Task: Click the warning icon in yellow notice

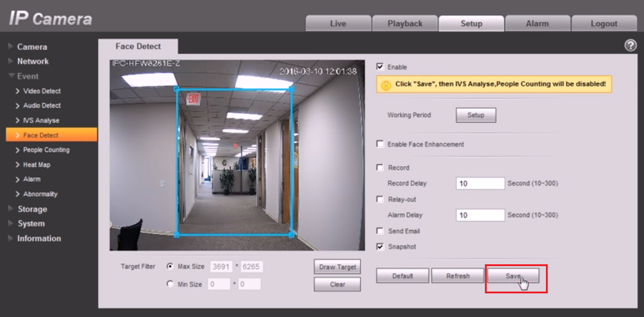Action: 386,85
